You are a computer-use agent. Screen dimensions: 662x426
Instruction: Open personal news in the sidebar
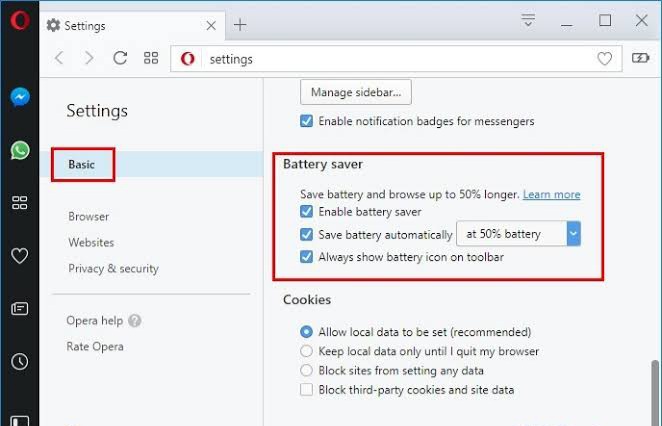[19, 309]
